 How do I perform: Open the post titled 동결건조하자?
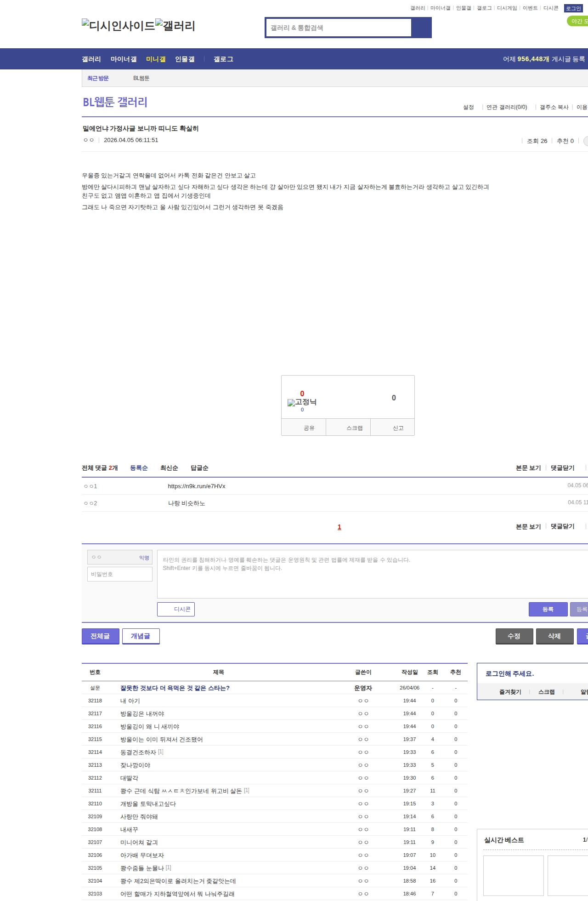[x=138, y=753]
